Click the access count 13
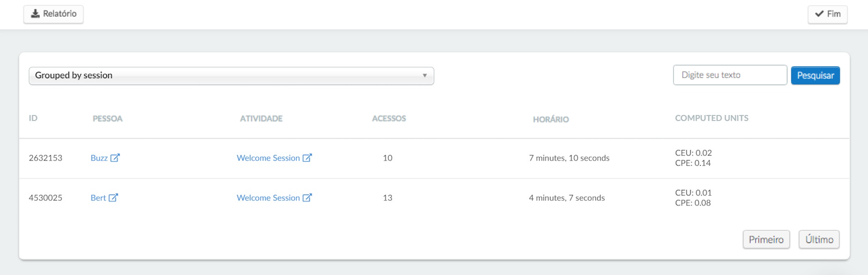The width and height of the screenshot is (868, 275). [x=388, y=197]
